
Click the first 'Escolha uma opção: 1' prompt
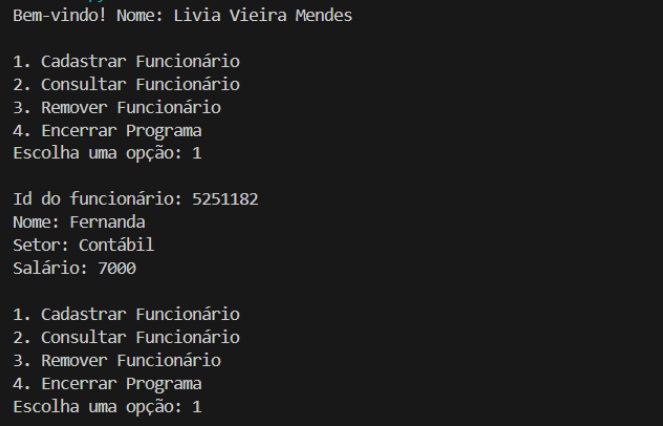107,153
